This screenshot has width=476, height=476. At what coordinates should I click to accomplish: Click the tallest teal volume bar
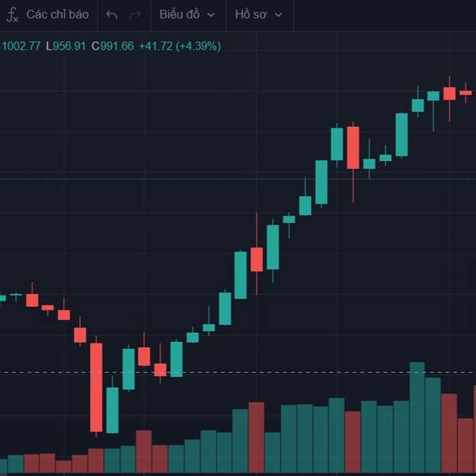click(x=417, y=417)
